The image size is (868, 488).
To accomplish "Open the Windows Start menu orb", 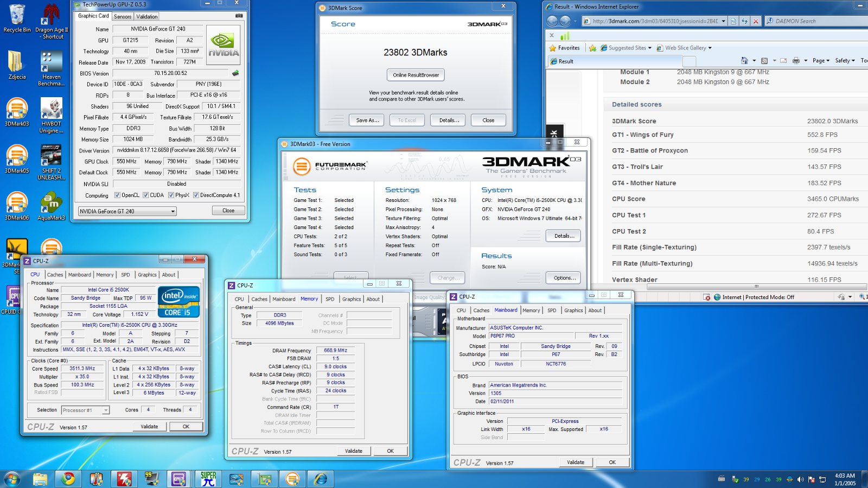I will [12, 479].
